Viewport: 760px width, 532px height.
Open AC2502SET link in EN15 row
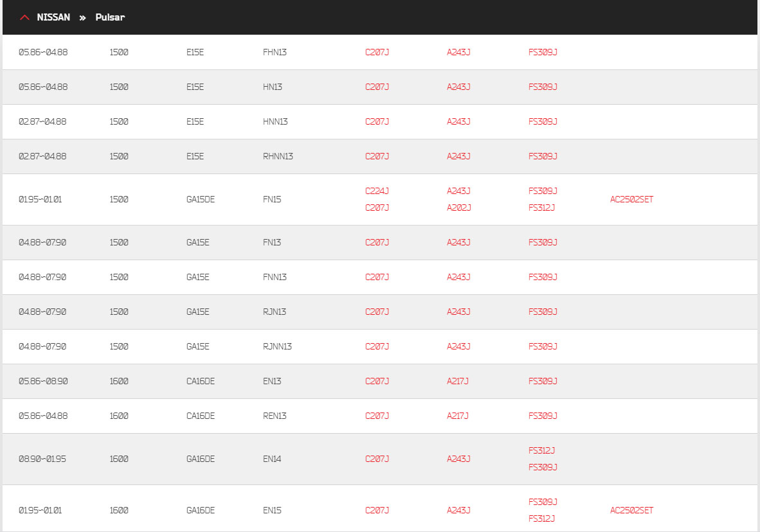tap(631, 510)
